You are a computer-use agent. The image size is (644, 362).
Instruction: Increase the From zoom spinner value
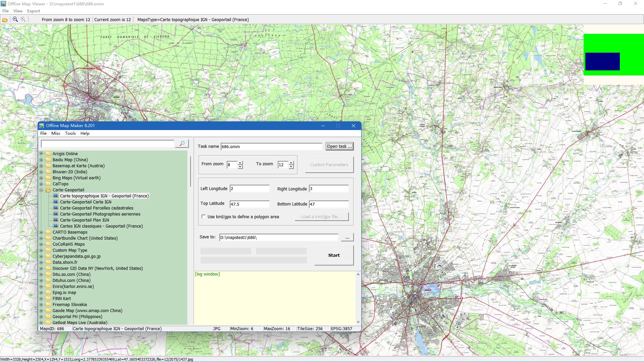point(240,163)
